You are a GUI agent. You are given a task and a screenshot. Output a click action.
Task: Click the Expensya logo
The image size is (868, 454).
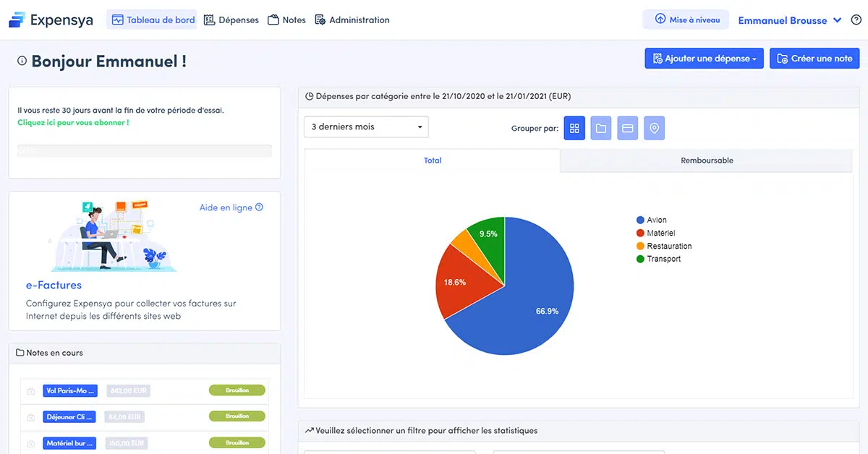coord(51,20)
